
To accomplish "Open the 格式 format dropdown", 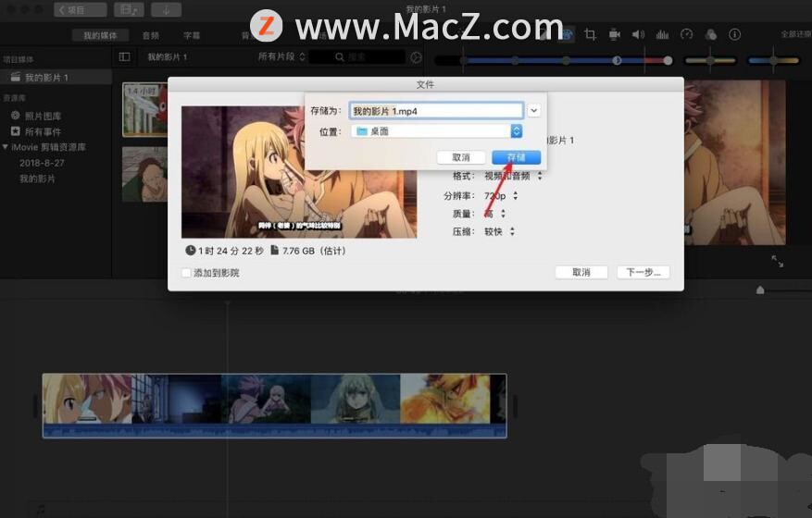I will click(x=513, y=176).
